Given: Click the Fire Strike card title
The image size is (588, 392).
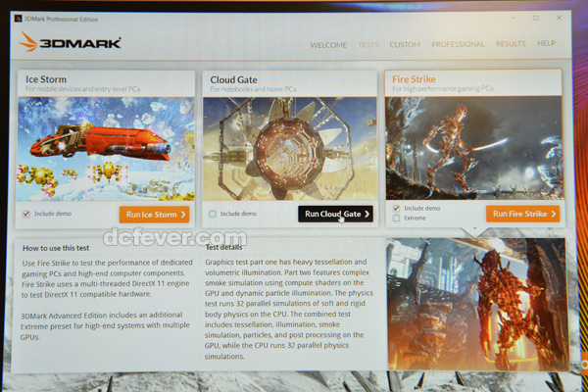Looking at the screenshot, I should 414,79.
